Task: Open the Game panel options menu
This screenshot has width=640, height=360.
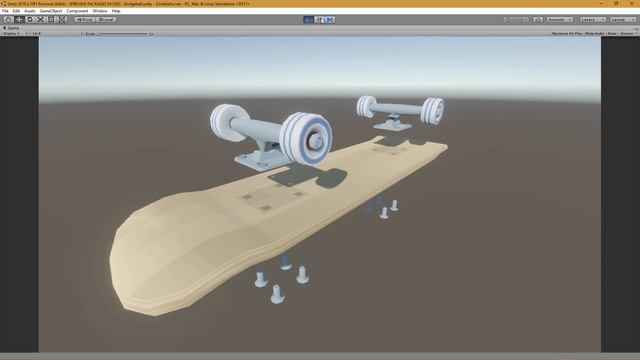Action: (636, 28)
